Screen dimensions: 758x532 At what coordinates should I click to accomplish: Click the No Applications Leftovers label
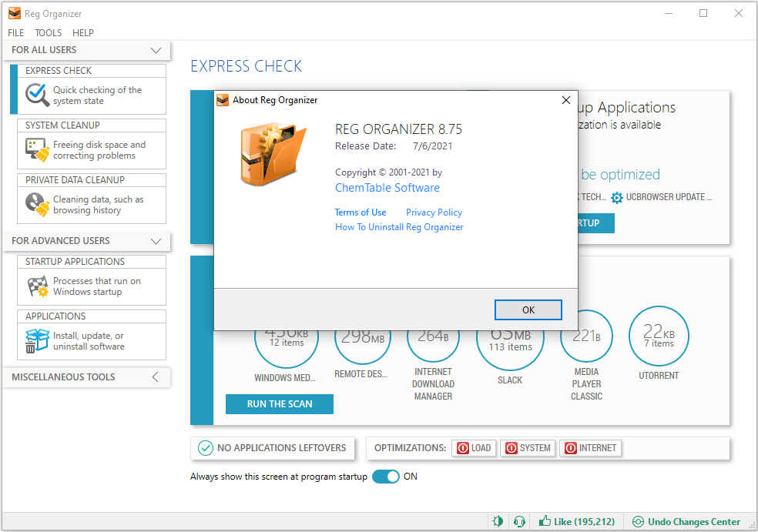(281, 448)
